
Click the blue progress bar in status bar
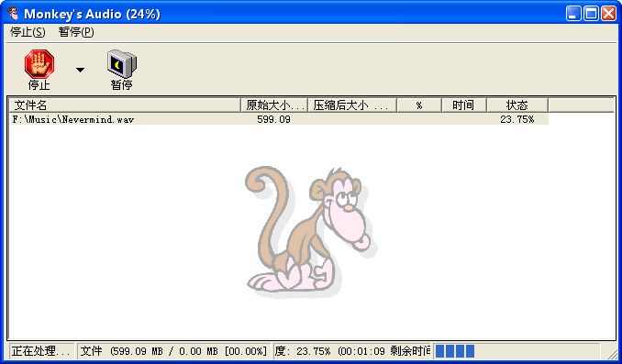(455, 351)
